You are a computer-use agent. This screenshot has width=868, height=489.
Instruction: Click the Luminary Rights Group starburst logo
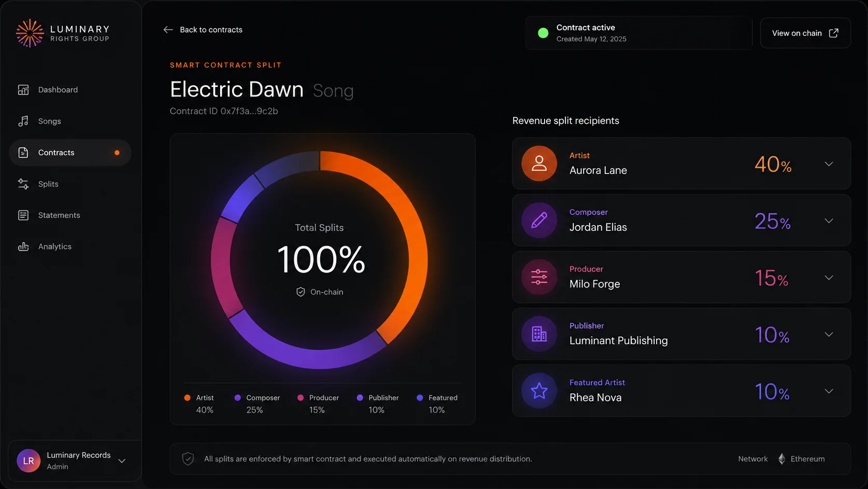tap(30, 33)
